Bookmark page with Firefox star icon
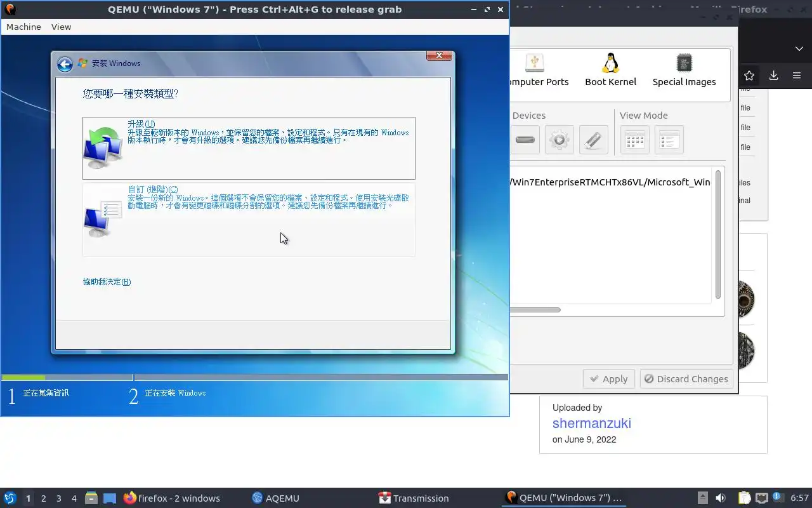812x508 pixels. [749, 76]
